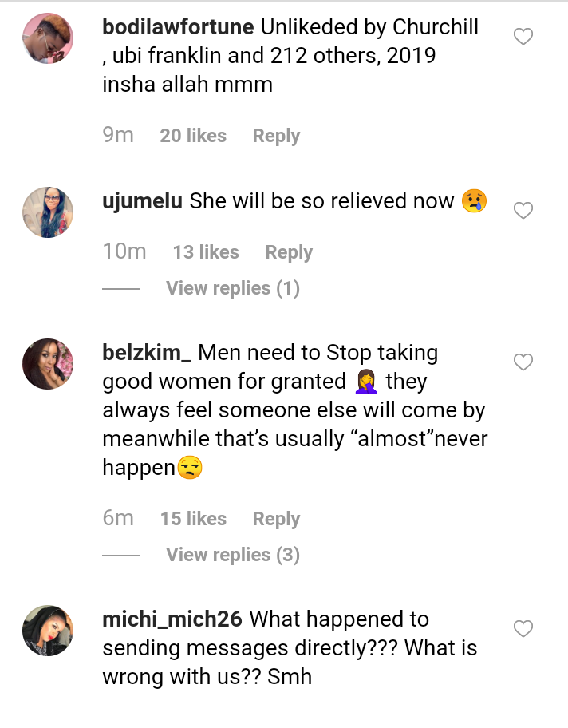Reply to the belzkim_ comment

(x=276, y=520)
